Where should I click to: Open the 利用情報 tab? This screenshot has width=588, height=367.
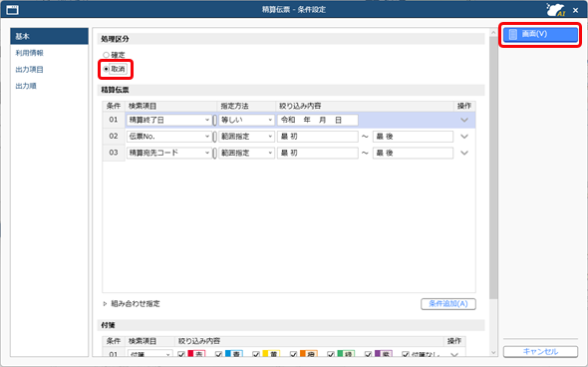(29, 53)
